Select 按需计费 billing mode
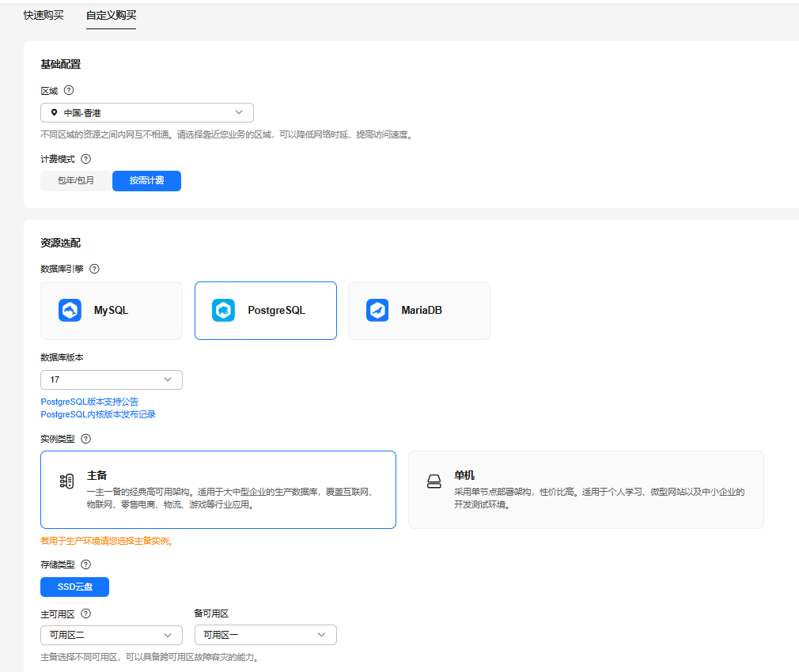Screen dimensions: 799x672 146,181
